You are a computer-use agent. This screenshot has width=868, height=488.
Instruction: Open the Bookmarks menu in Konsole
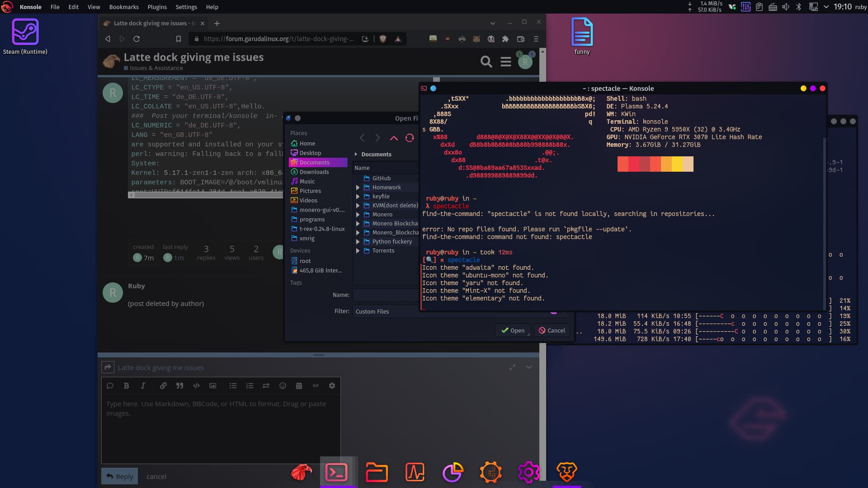point(123,7)
